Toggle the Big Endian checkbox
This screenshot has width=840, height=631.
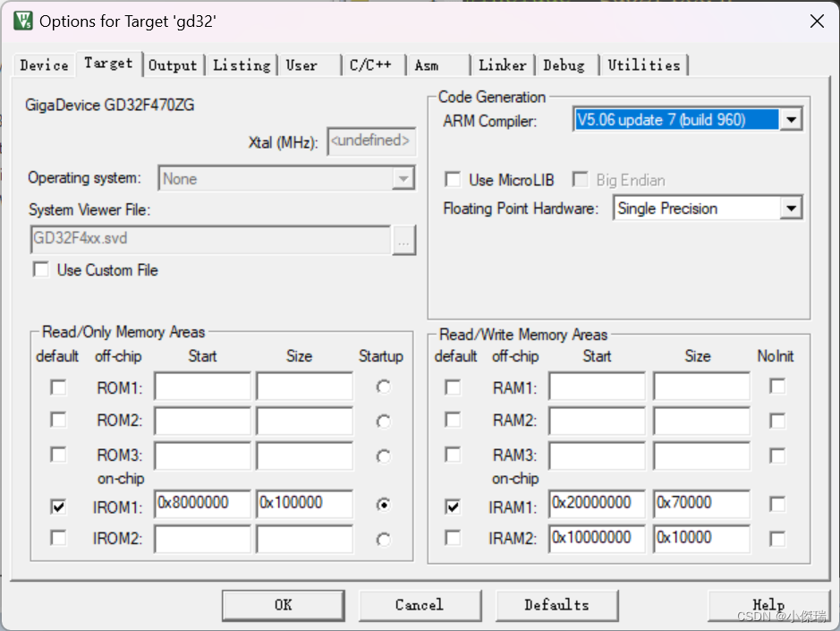[581, 179]
